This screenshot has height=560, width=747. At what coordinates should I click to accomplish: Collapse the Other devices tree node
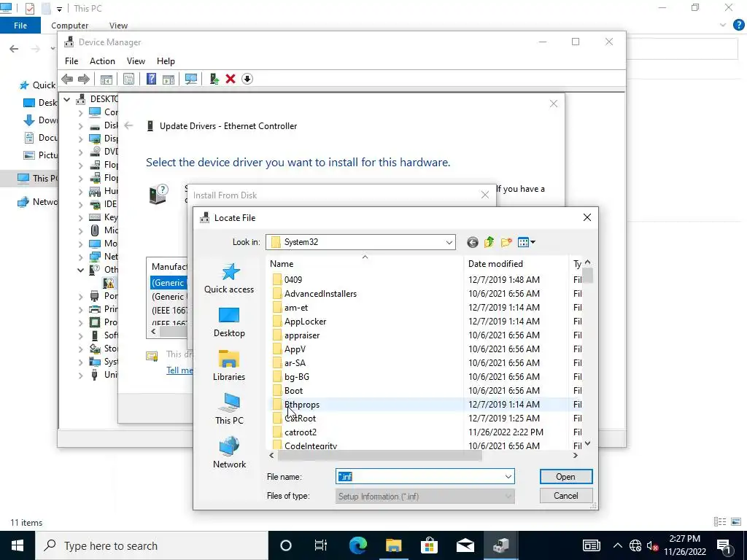80,270
